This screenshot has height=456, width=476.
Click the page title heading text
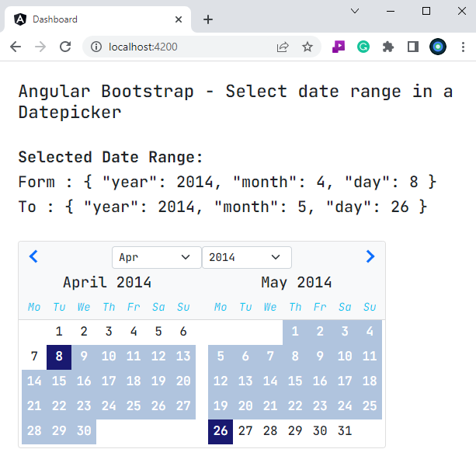pos(235,102)
